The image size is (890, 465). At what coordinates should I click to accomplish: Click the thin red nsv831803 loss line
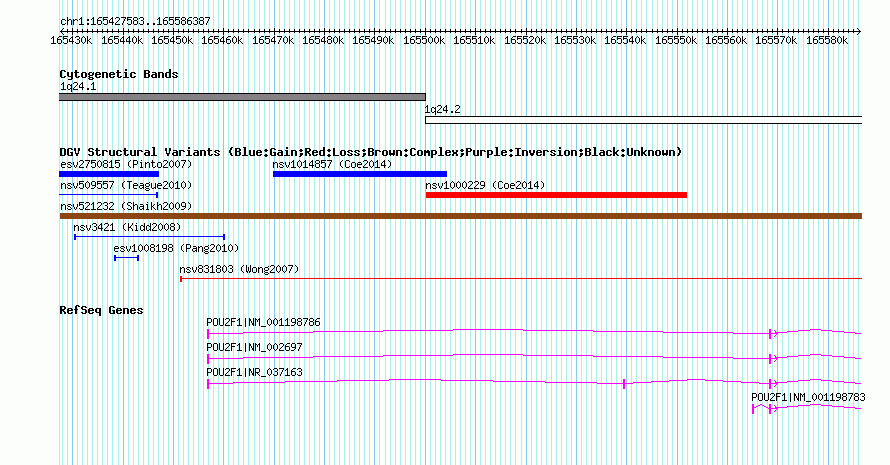click(x=521, y=279)
